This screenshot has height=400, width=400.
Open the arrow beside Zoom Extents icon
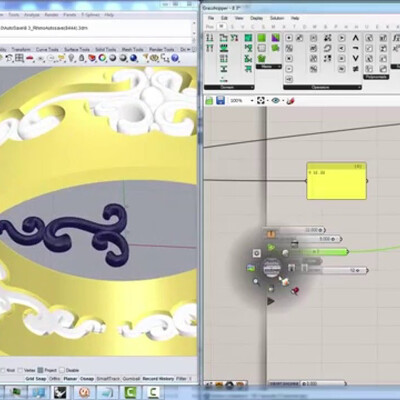coord(268,101)
